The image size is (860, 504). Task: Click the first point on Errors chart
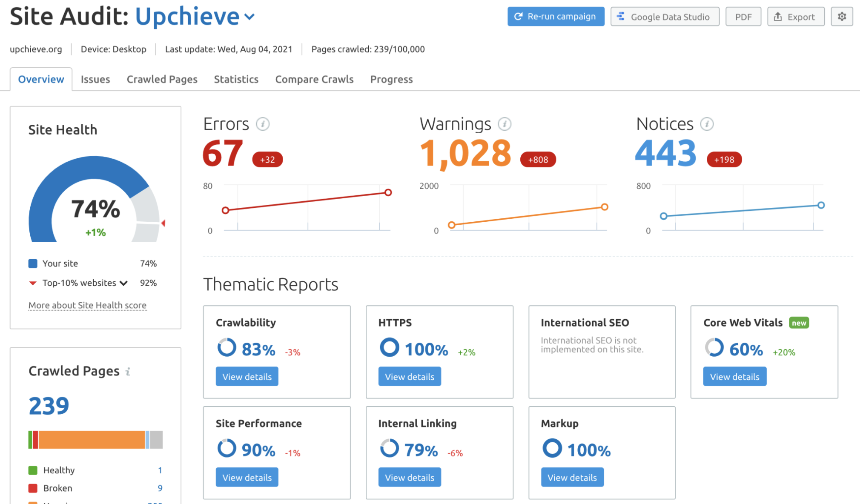[x=226, y=210]
